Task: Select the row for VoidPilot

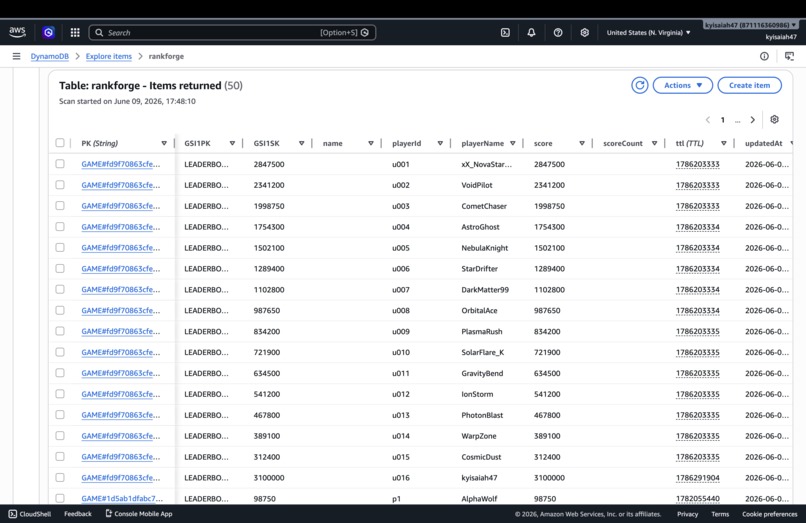Action: (x=60, y=185)
